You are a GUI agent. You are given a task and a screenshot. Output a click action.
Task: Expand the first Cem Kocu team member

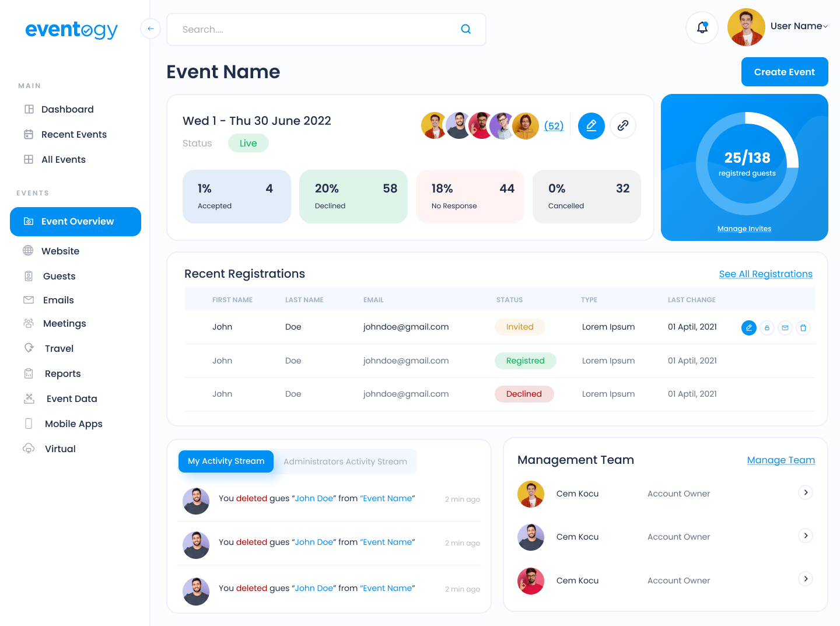[806, 492]
